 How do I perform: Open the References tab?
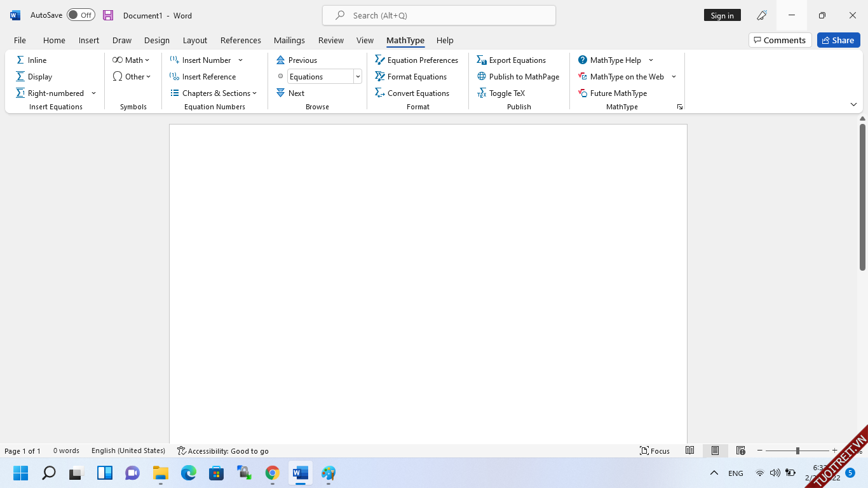pos(240,40)
